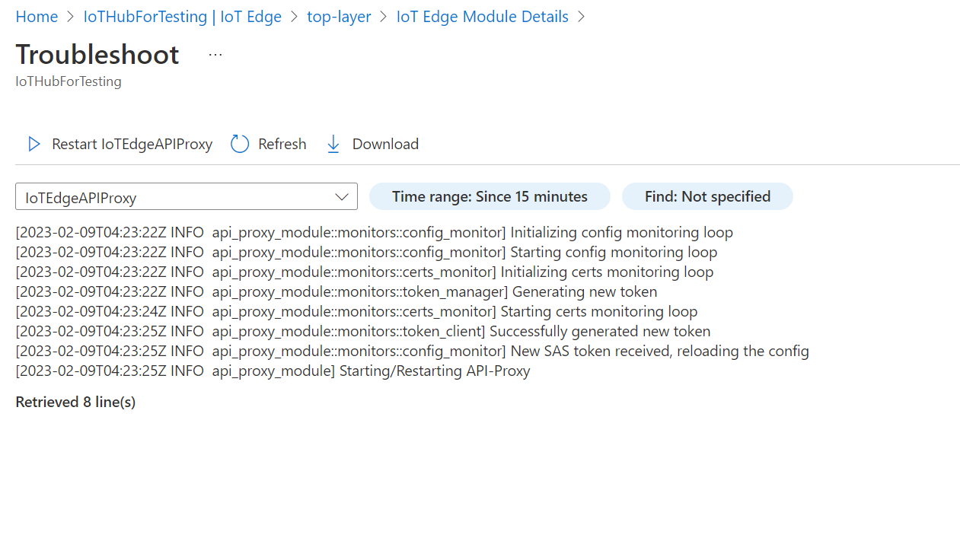The height and width of the screenshot is (560, 960).
Task: Navigate to the Home breadcrumb
Action: [x=37, y=16]
